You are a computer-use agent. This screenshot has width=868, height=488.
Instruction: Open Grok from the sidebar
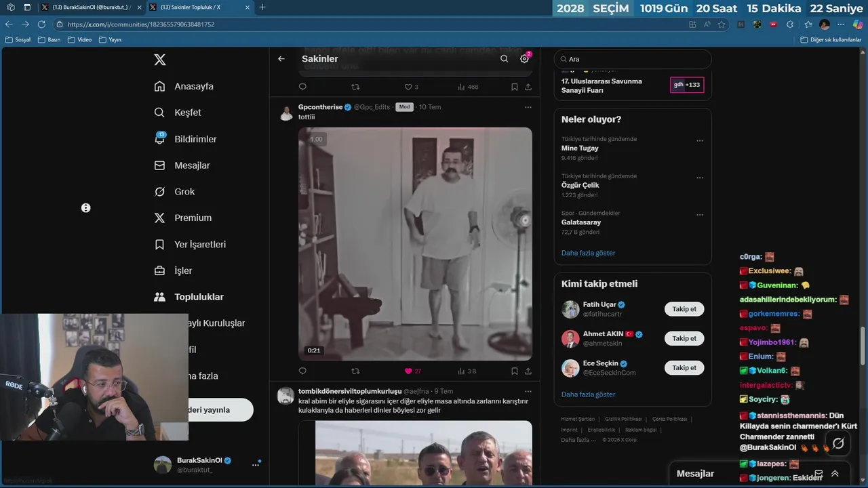(x=174, y=192)
